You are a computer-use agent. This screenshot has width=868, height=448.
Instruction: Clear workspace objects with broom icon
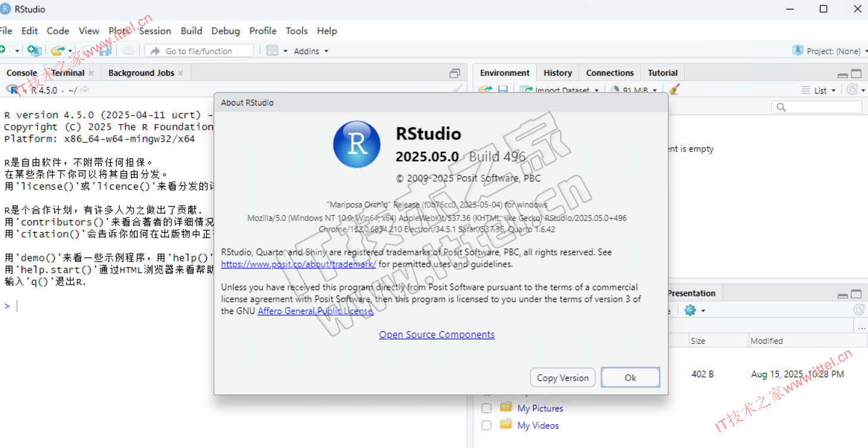(x=674, y=89)
